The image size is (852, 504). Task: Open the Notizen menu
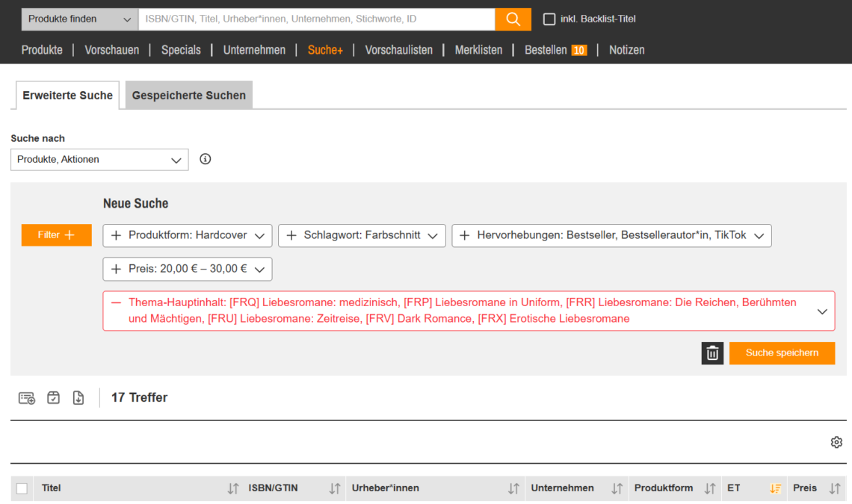626,50
